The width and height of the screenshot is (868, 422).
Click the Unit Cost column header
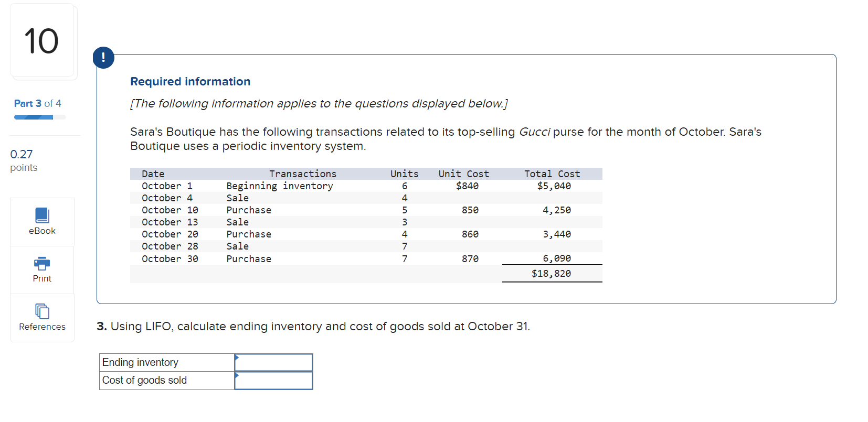463,174
